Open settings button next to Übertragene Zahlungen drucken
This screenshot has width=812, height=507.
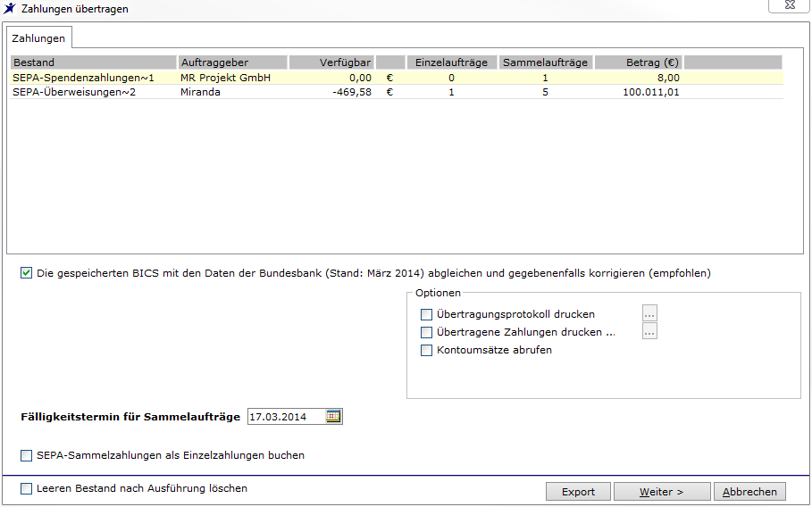point(649,331)
